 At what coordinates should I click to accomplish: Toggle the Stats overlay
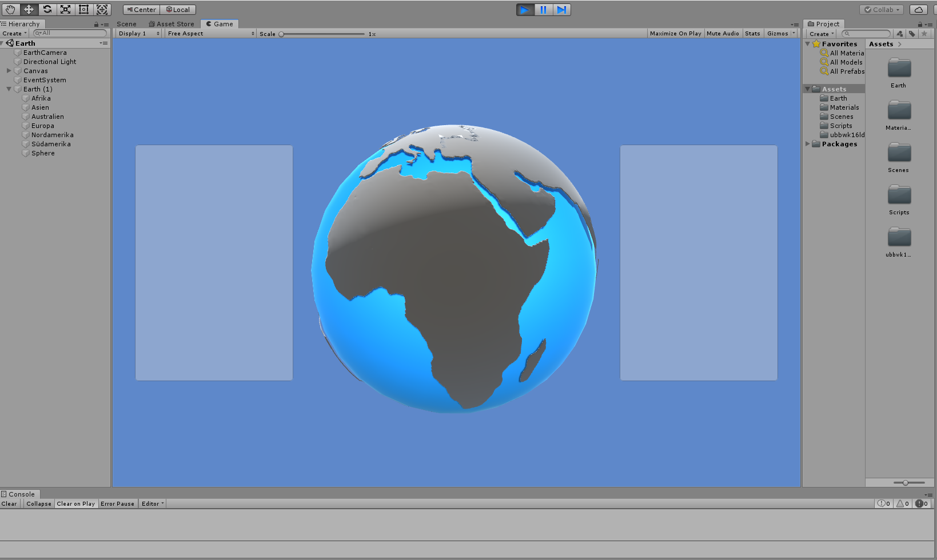pos(752,34)
